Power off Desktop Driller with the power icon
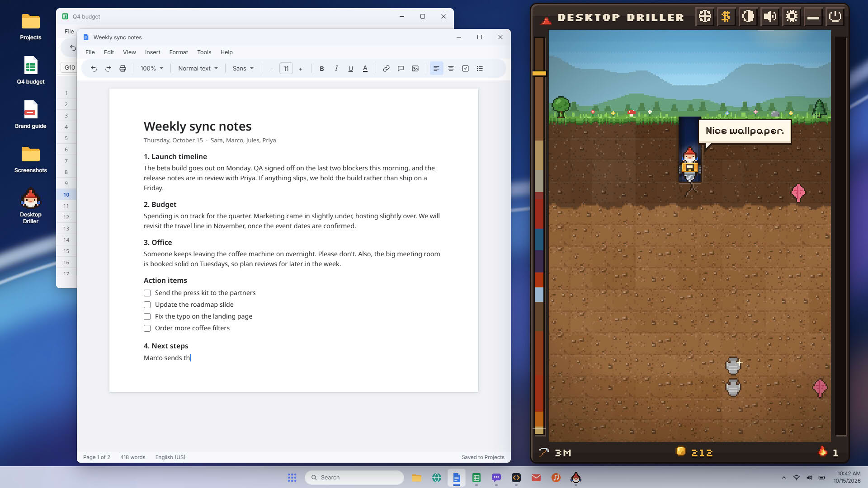Viewport: 868px width, 488px height. point(835,17)
